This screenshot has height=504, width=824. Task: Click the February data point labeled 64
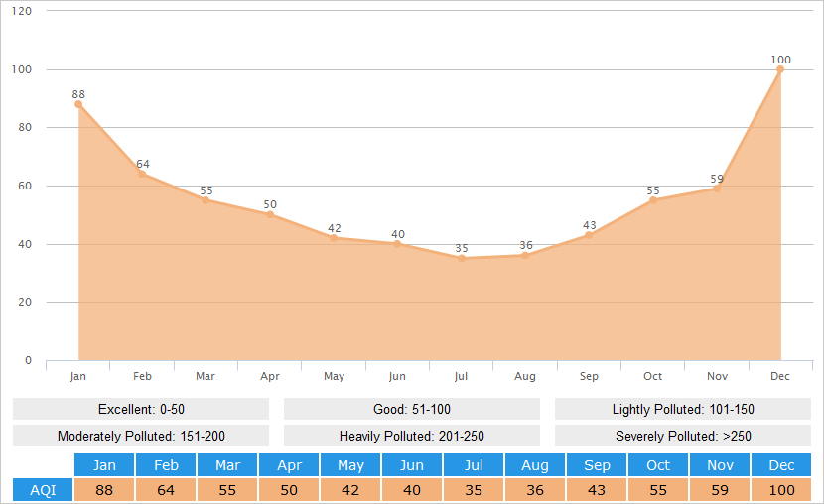(x=142, y=174)
